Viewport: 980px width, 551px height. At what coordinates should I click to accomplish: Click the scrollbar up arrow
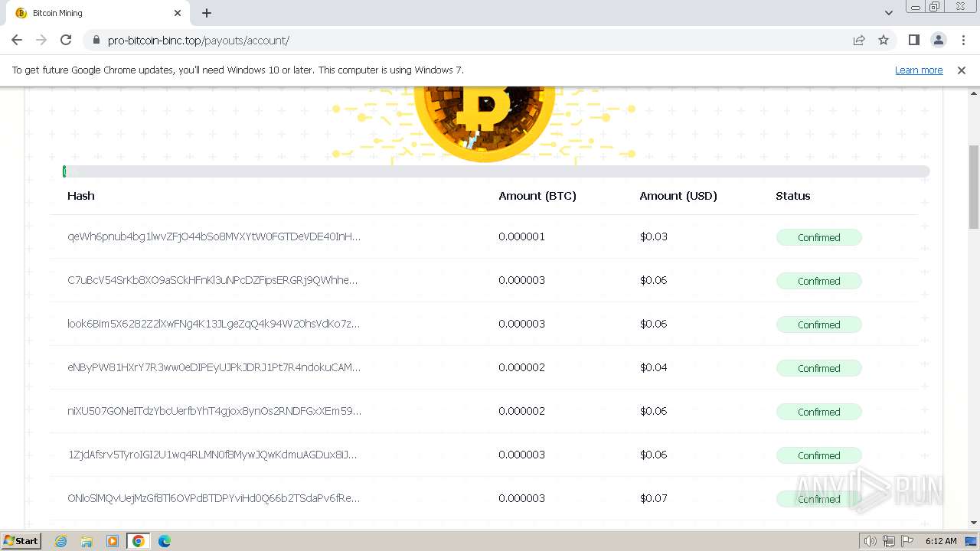[x=973, y=93]
